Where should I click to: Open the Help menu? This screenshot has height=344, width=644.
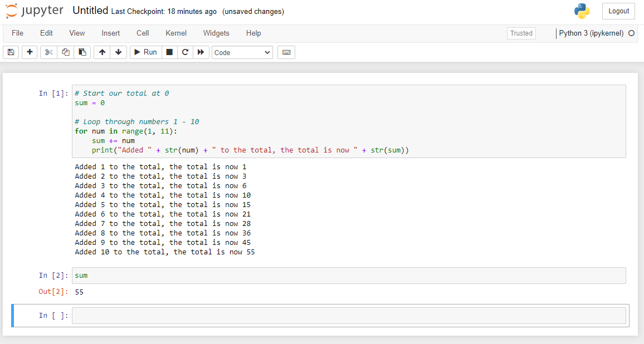coord(253,33)
